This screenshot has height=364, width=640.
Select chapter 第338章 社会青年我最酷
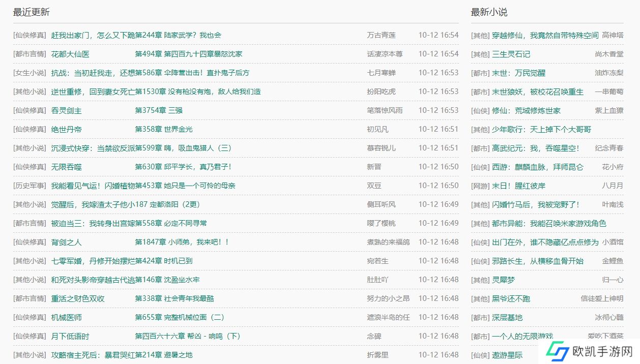174,298
